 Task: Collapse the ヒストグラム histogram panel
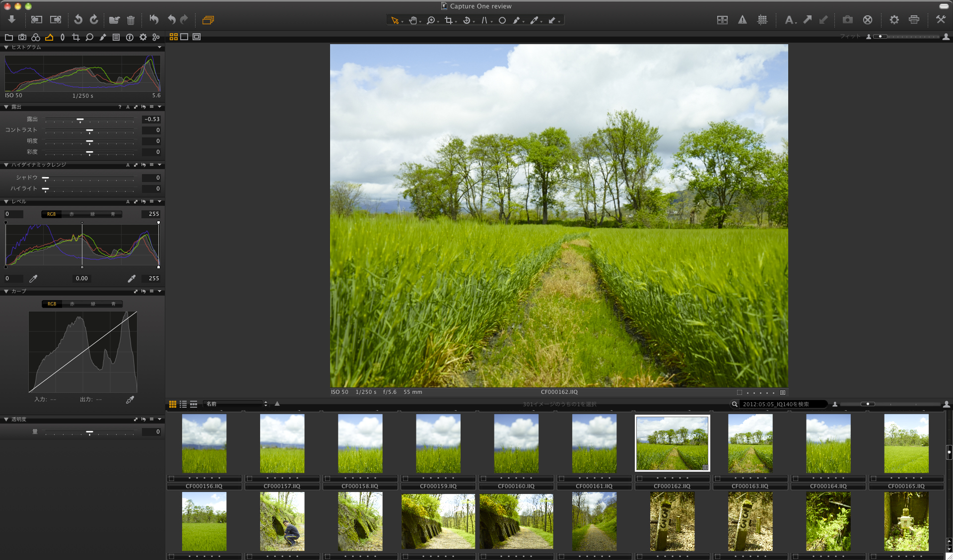click(6, 48)
